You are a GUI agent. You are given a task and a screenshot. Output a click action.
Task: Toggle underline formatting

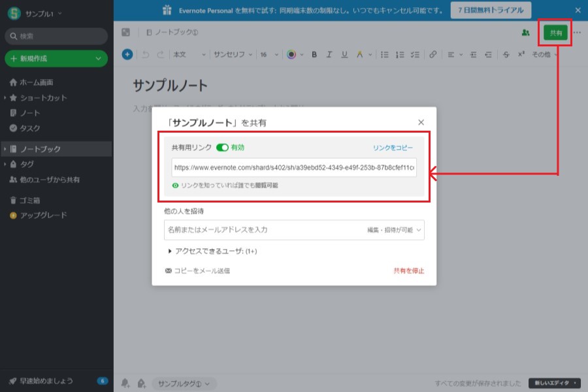tap(344, 55)
